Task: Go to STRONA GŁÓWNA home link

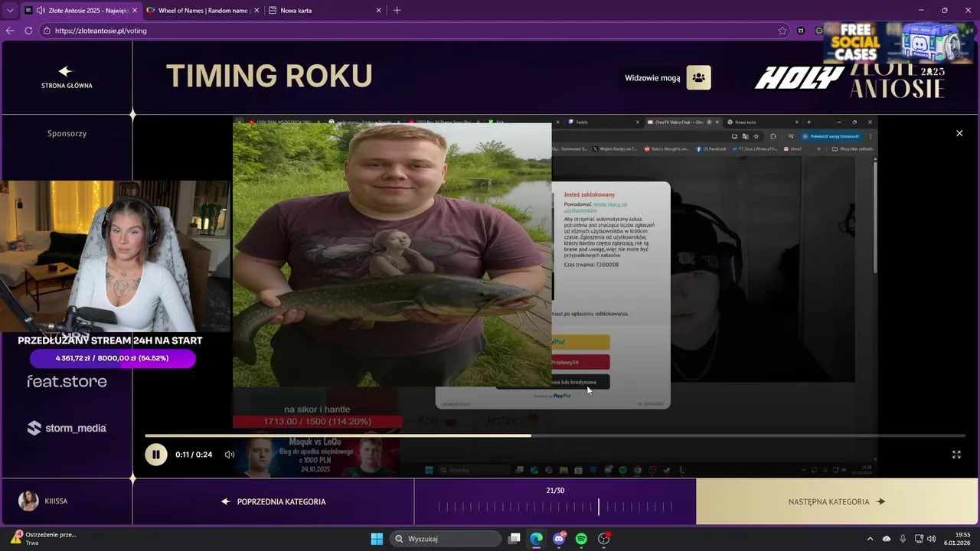Action: pos(67,77)
